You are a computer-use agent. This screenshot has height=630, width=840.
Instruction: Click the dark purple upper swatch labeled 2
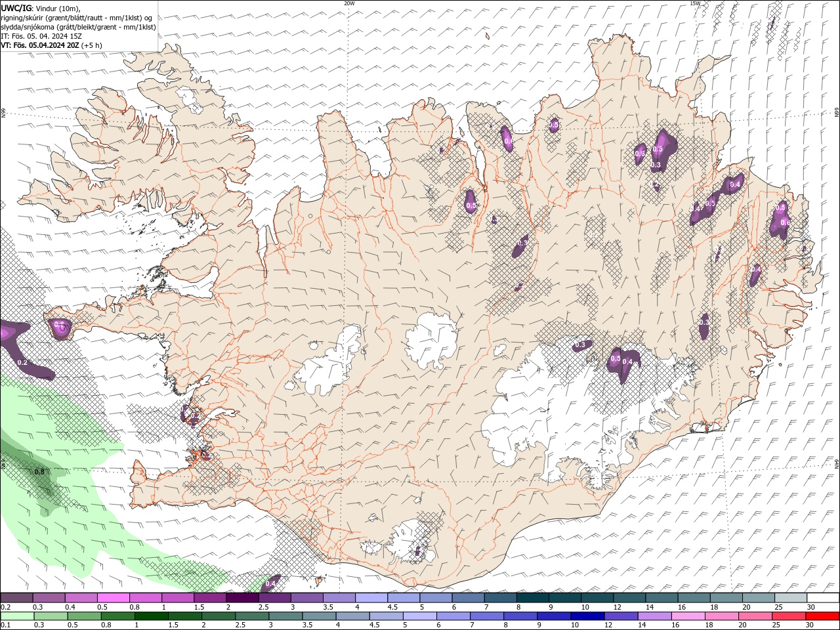tap(242, 598)
